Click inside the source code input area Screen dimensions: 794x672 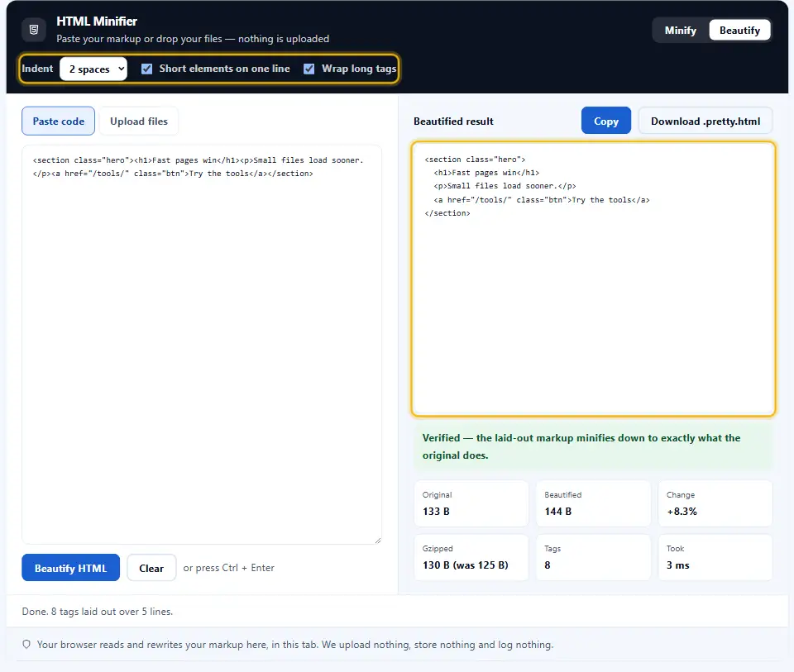click(x=202, y=344)
